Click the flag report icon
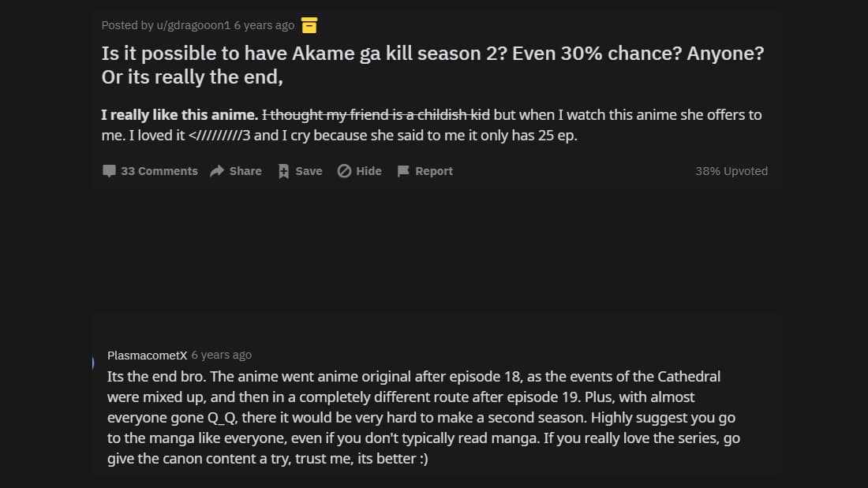 click(x=403, y=171)
